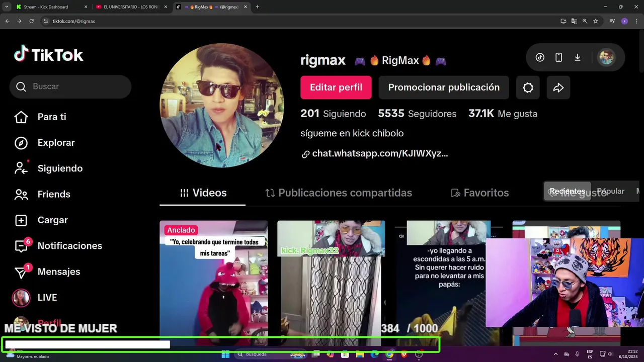Click the 37.1K Me gusta count
The width and height of the screenshot is (644, 362).
[x=503, y=114]
